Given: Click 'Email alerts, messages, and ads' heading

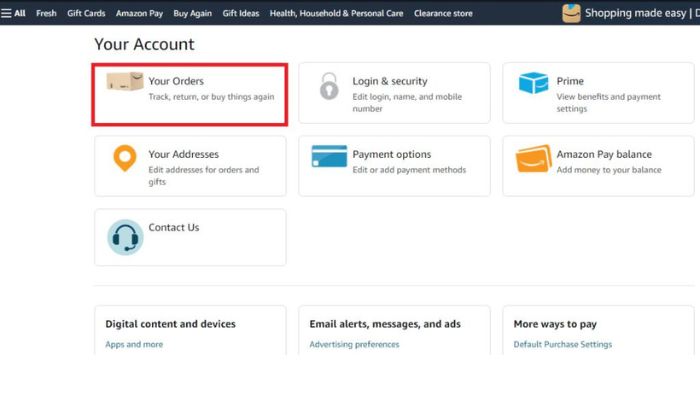Looking at the screenshot, I should 385,324.
